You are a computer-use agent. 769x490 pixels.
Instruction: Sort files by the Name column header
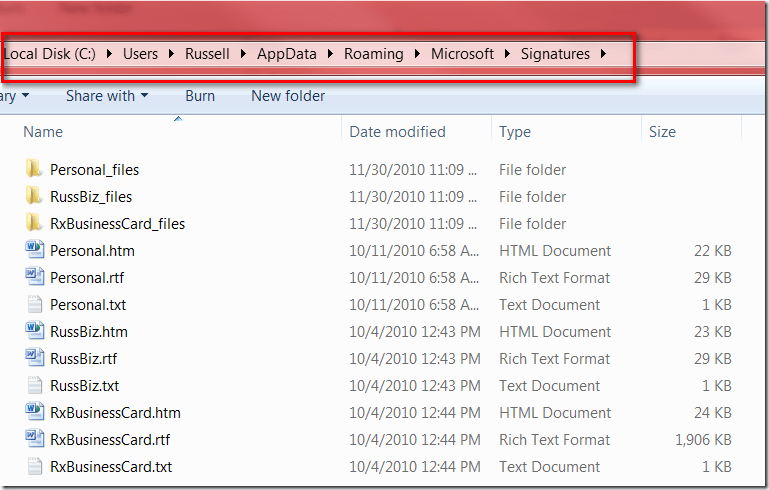[x=43, y=132]
